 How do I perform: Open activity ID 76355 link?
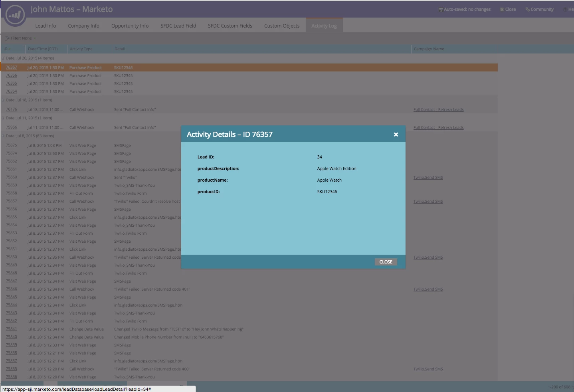coord(11,83)
